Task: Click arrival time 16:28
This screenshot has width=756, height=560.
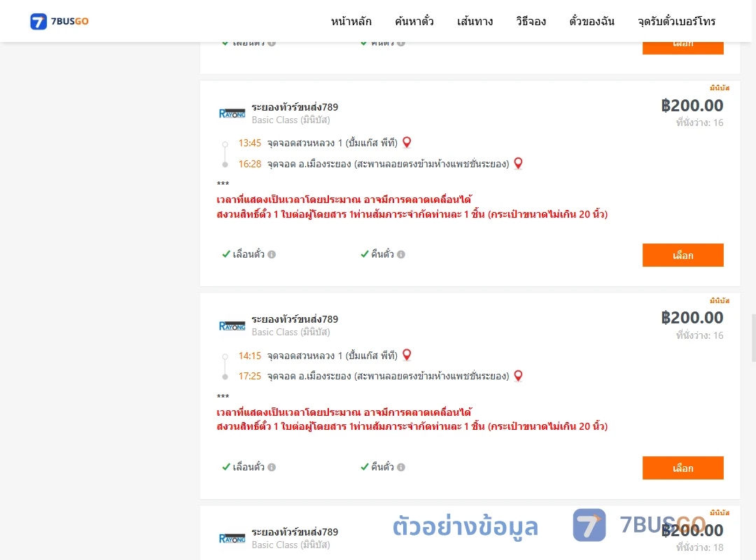Action: click(250, 164)
